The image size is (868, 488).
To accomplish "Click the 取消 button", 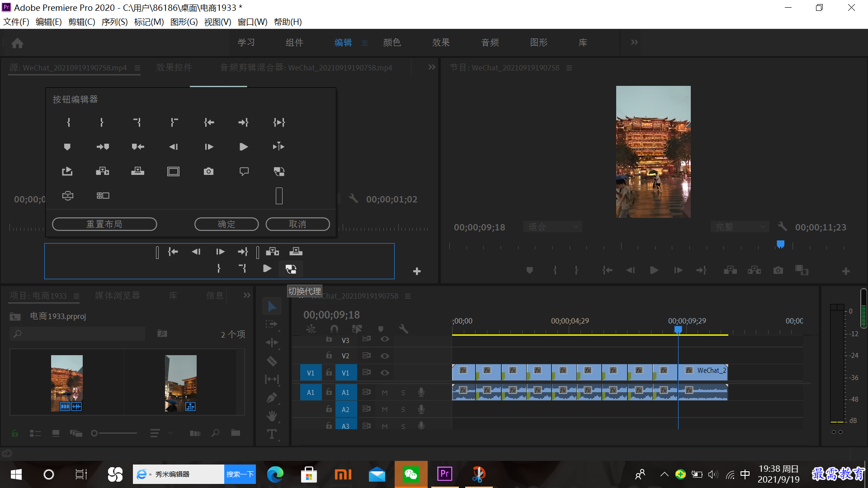I will point(297,224).
